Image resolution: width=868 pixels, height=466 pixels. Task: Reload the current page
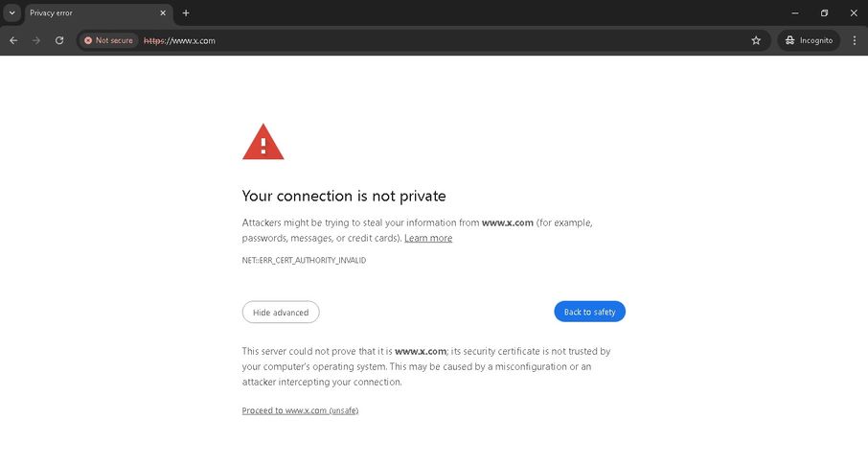tap(59, 40)
